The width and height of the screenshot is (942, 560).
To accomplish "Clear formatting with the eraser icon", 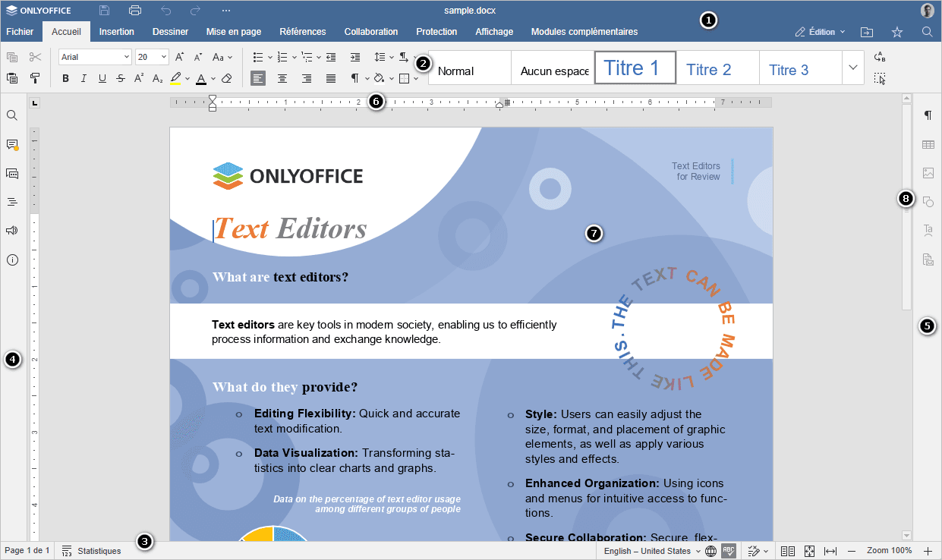I will [226, 78].
